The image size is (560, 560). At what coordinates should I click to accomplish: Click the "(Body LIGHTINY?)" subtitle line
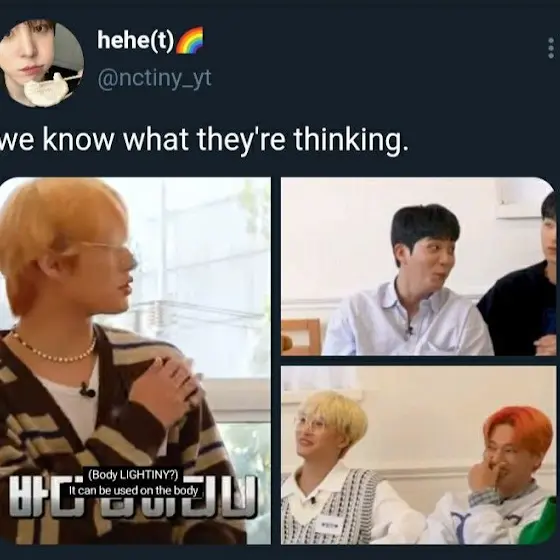133,475
